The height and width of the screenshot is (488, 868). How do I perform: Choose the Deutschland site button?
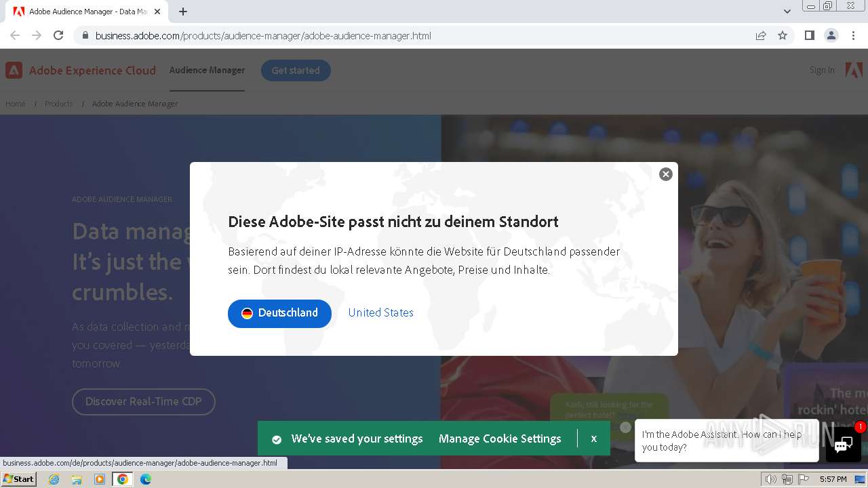point(279,313)
